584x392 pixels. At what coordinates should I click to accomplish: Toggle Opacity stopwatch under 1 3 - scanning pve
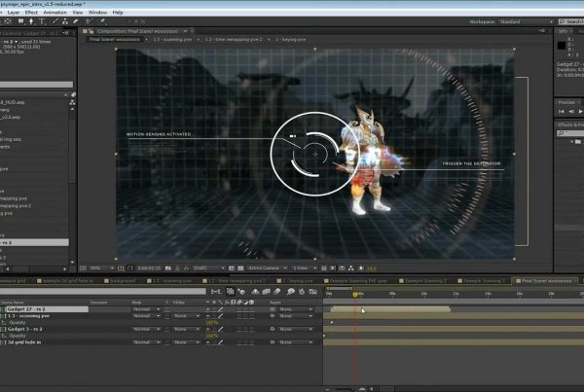coord(4,323)
